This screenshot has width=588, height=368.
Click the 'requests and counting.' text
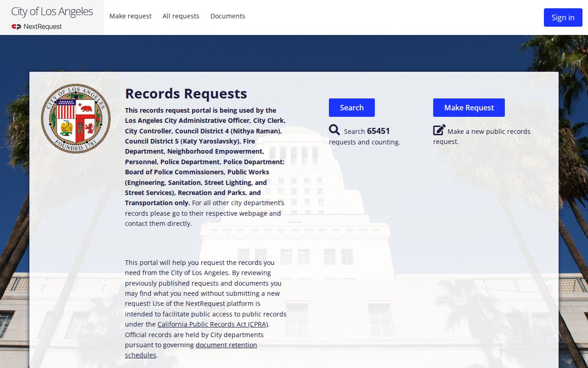point(365,142)
